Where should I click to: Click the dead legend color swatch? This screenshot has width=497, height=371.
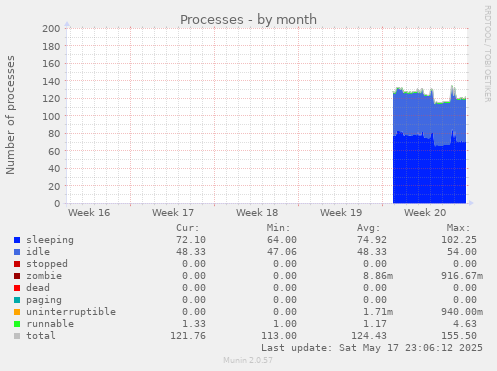point(17,288)
